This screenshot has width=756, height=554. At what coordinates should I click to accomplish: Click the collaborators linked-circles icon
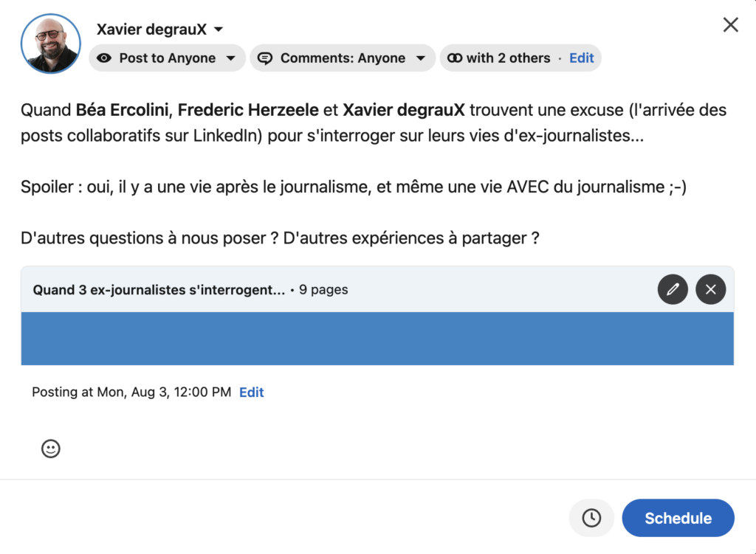point(454,58)
